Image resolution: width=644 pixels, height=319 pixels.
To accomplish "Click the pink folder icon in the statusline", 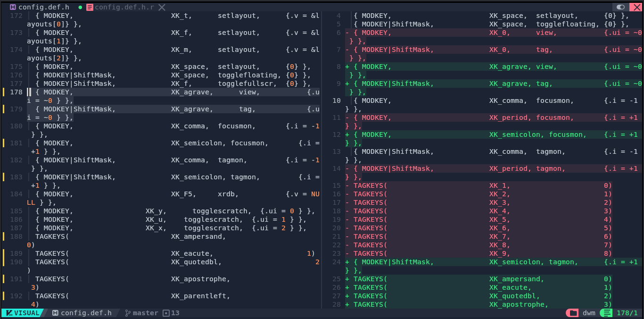I will 572,313.
